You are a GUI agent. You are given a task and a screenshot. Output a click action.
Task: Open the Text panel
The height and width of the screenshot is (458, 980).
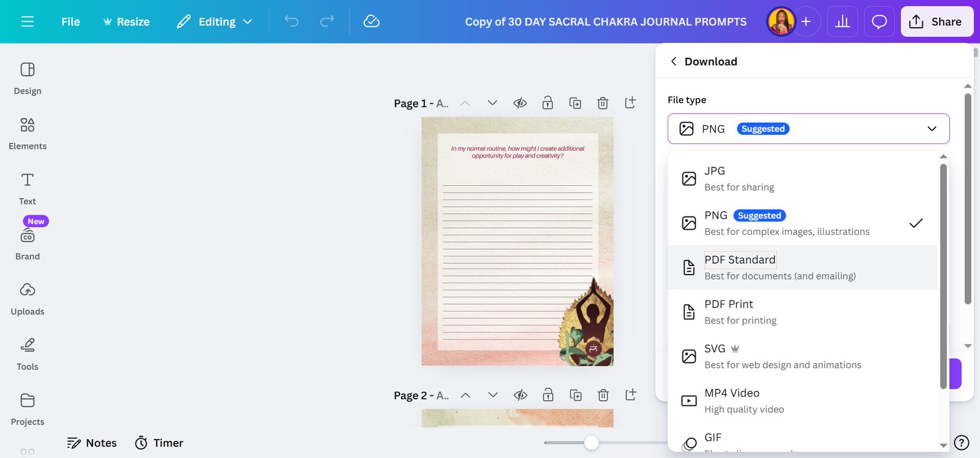pos(28,189)
